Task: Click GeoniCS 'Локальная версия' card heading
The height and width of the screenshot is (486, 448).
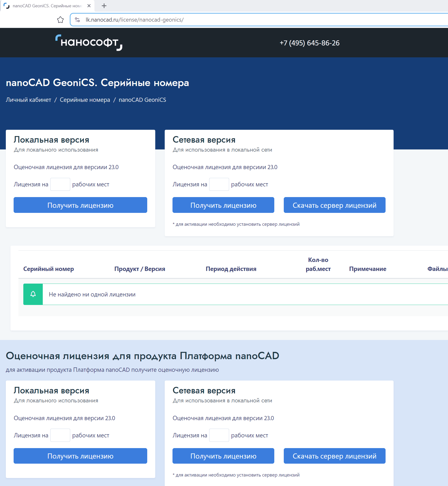Action: (x=52, y=140)
